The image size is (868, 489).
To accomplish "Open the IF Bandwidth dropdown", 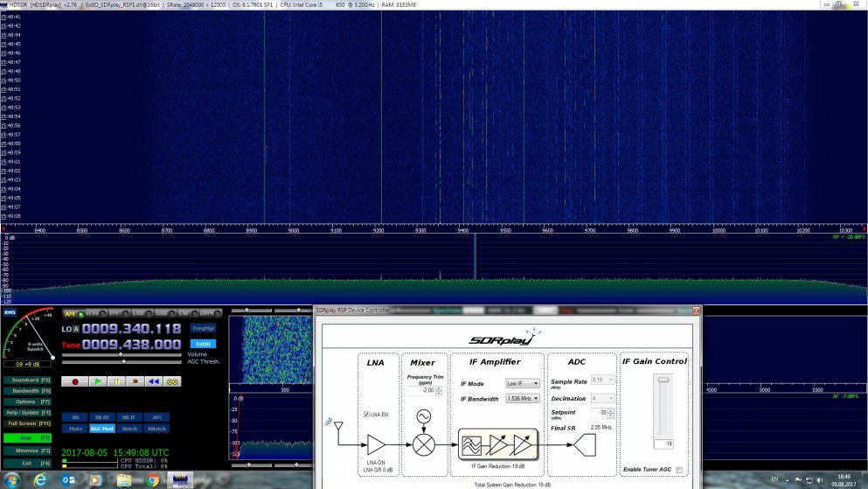I will 523,398.
